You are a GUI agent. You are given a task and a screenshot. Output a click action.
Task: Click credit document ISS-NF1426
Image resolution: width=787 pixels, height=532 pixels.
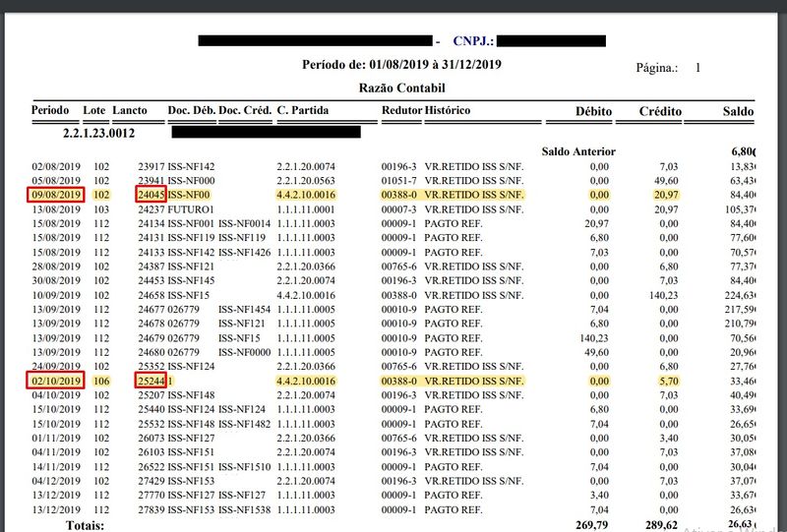point(244,252)
